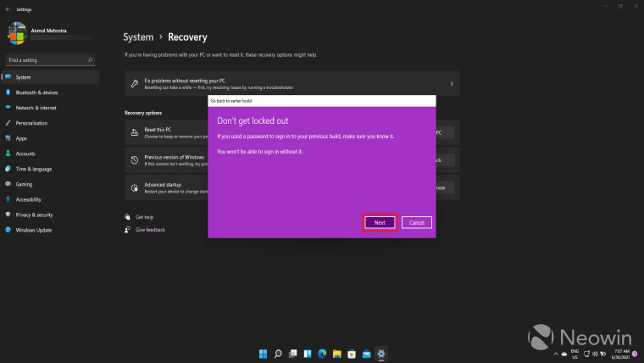Open Accessibility settings

51,199
